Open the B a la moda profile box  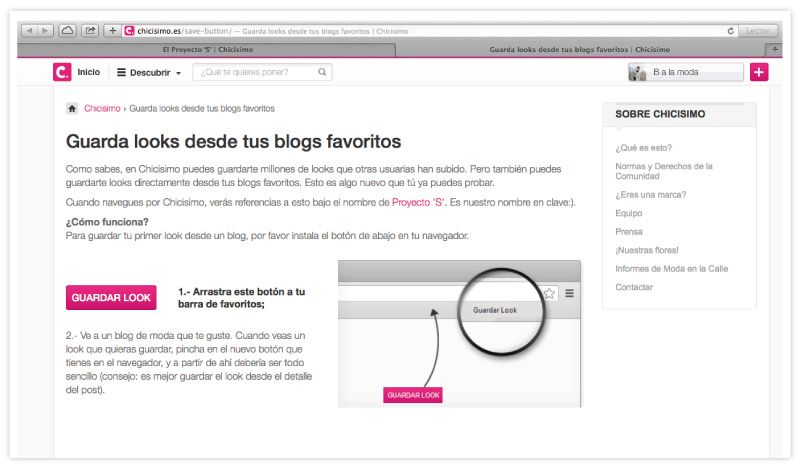[x=686, y=72]
